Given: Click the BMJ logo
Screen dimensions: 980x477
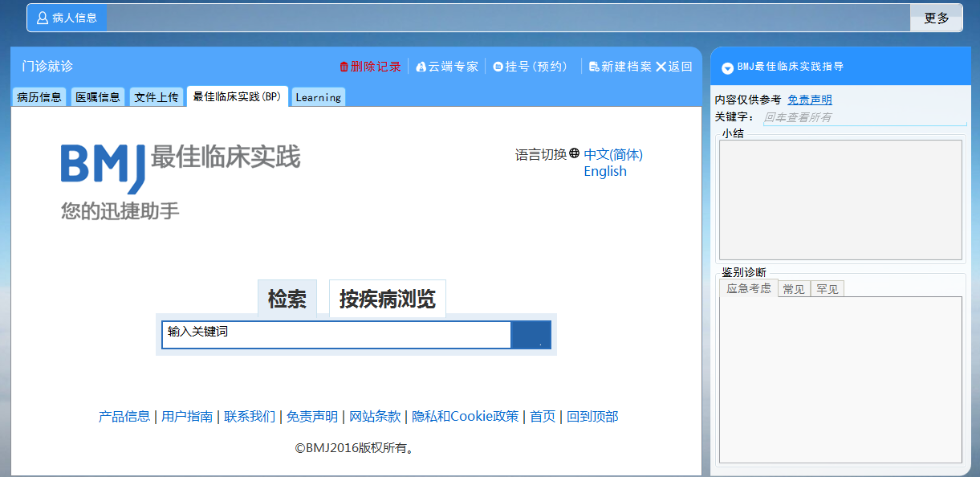Looking at the screenshot, I should 104,168.
